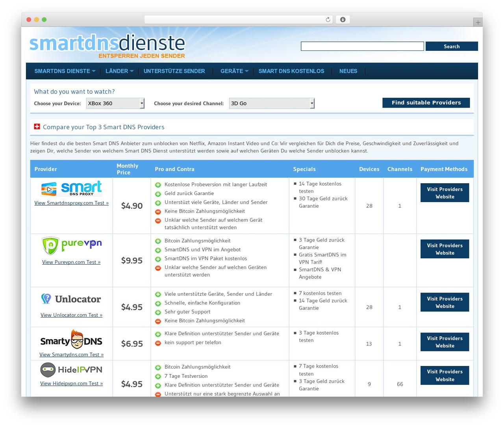Click the Search button

point(452,46)
